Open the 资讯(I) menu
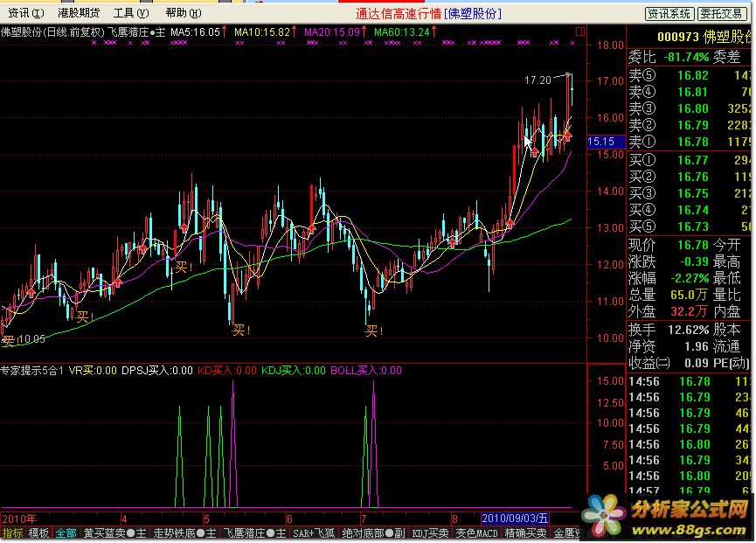 26,13
